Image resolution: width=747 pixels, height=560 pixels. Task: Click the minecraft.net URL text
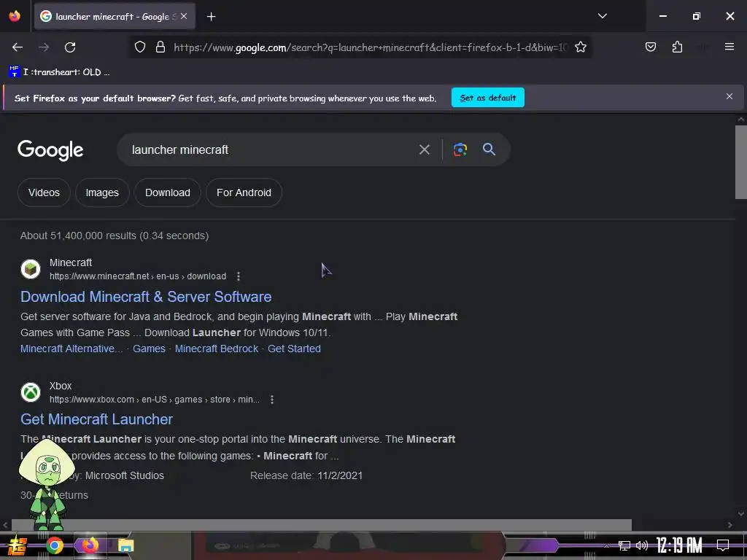(138, 276)
